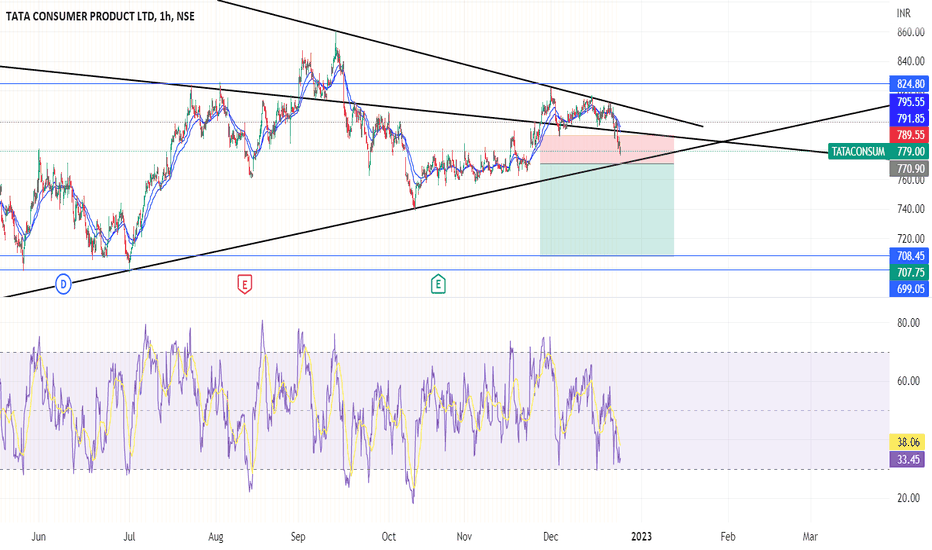Click the Oct label on the time axis

point(388,536)
